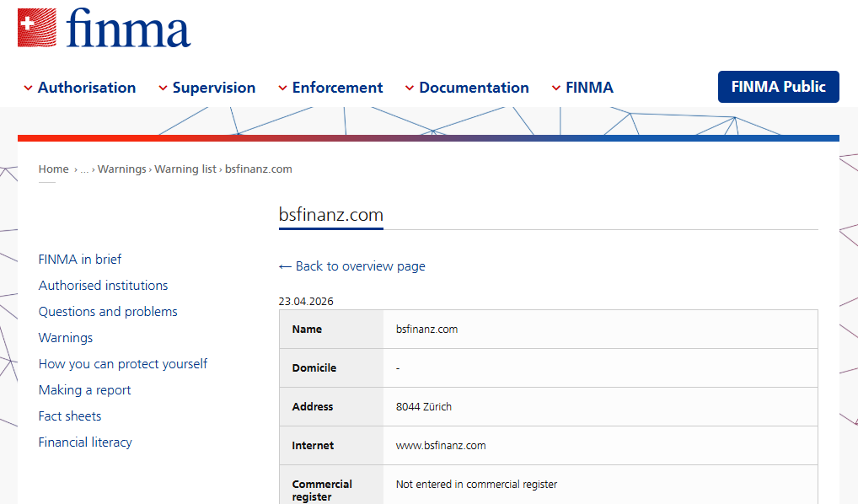The image size is (858, 504).
Task: Open FINMA in brief sidebar link
Action: click(80, 260)
